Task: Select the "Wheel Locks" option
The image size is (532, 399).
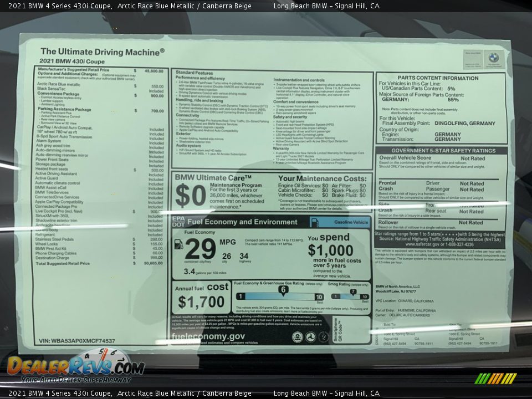Action: click(x=47, y=244)
